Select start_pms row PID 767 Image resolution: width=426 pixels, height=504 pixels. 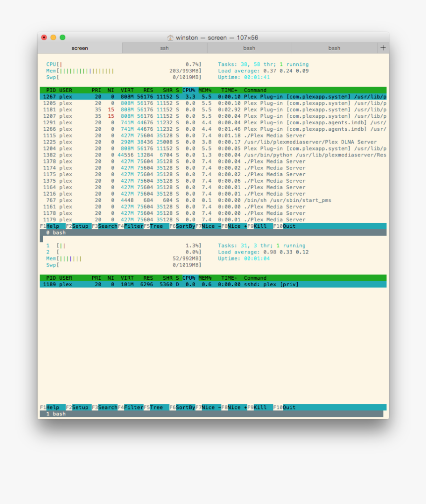(213, 200)
